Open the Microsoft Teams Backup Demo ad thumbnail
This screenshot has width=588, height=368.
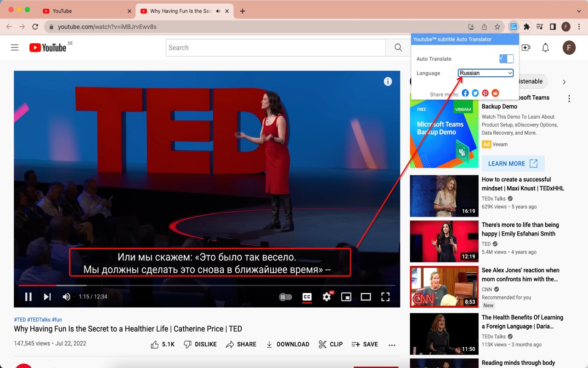[x=444, y=130]
